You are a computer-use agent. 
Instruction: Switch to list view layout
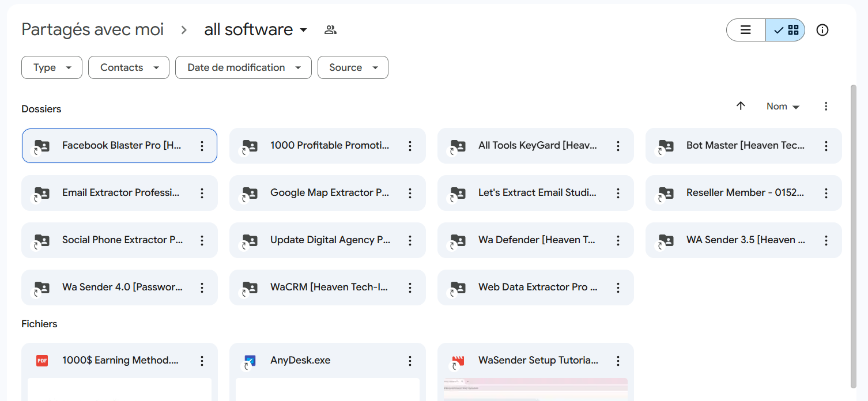click(746, 30)
